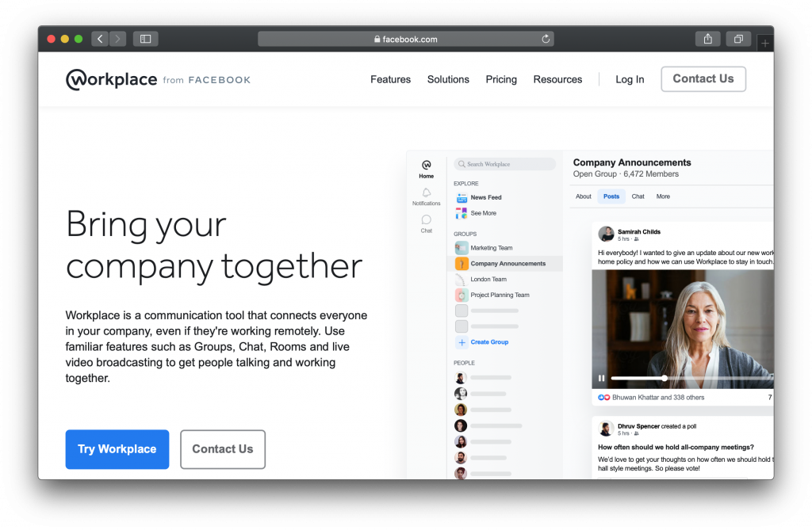812x530 pixels.
Task: Switch to Chat tab in group
Action: [x=638, y=196]
